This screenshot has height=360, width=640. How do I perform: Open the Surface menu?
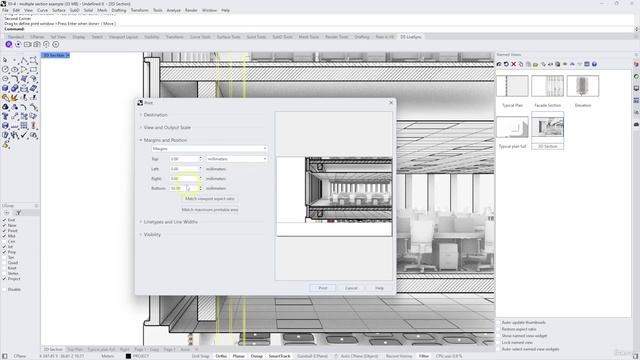pyautogui.click(x=59, y=10)
